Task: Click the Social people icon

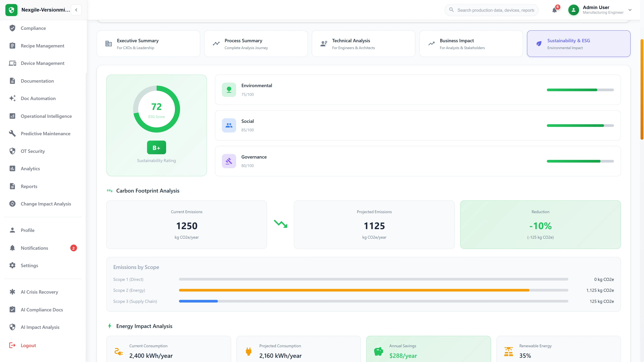Action: pos(229,125)
